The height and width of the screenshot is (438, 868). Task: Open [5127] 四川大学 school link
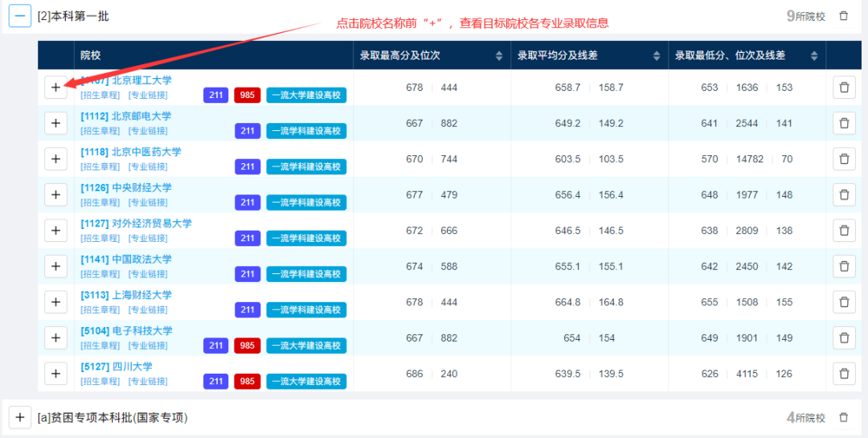tap(117, 366)
